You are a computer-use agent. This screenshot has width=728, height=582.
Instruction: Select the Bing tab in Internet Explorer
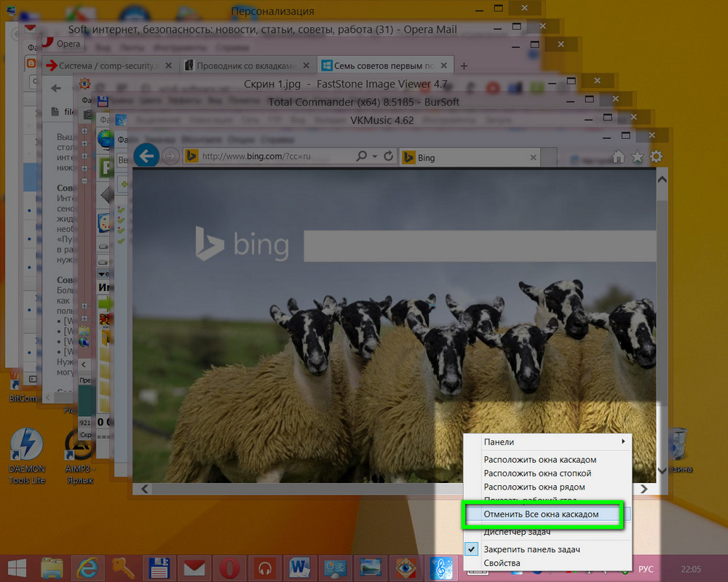click(x=470, y=157)
